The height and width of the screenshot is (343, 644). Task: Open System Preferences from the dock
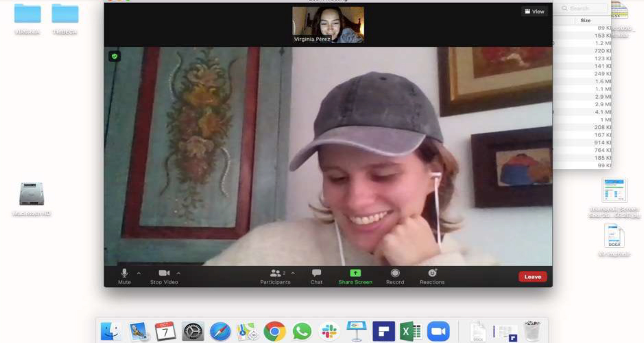[193, 331]
